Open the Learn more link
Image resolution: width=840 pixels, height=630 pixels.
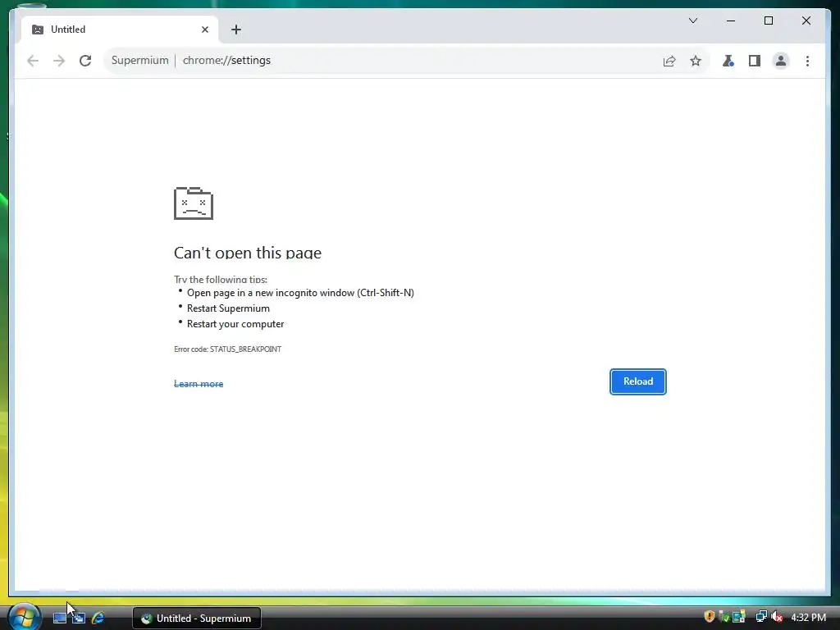click(199, 384)
